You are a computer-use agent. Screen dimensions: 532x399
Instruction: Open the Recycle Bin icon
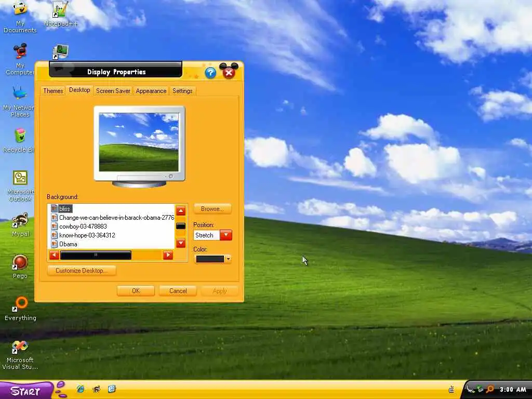tap(19, 141)
